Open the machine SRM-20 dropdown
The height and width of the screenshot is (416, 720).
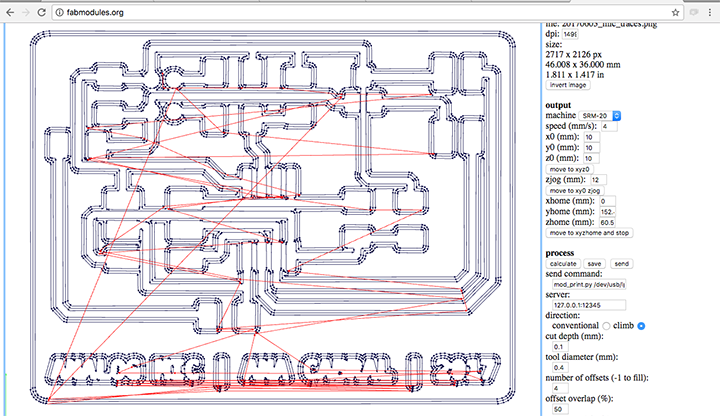pyautogui.click(x=600, y=116)
